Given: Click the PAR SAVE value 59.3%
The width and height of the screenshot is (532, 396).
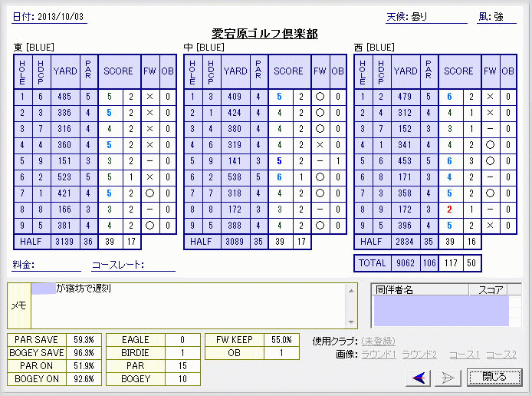Looking at the screenshot, I should tap(84, 340).
